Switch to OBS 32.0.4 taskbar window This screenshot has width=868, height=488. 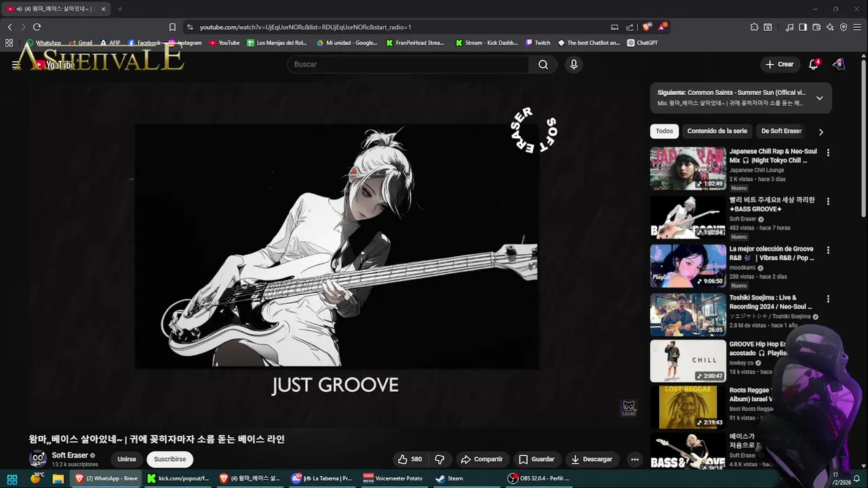(539, 479)
